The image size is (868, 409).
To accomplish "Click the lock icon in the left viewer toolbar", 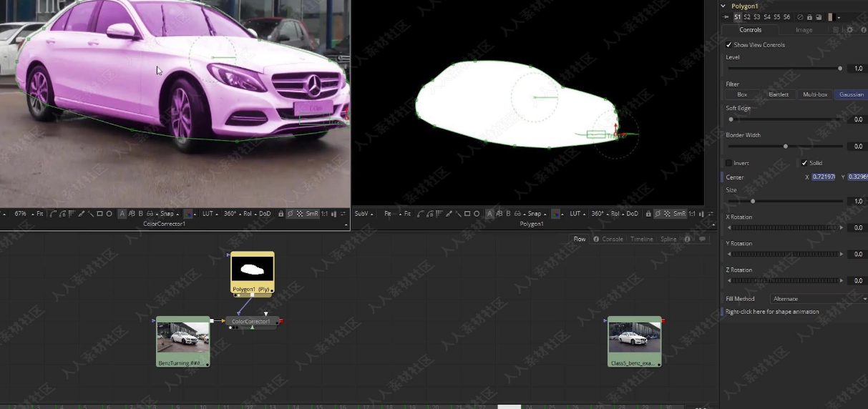I will pos(281,214).
